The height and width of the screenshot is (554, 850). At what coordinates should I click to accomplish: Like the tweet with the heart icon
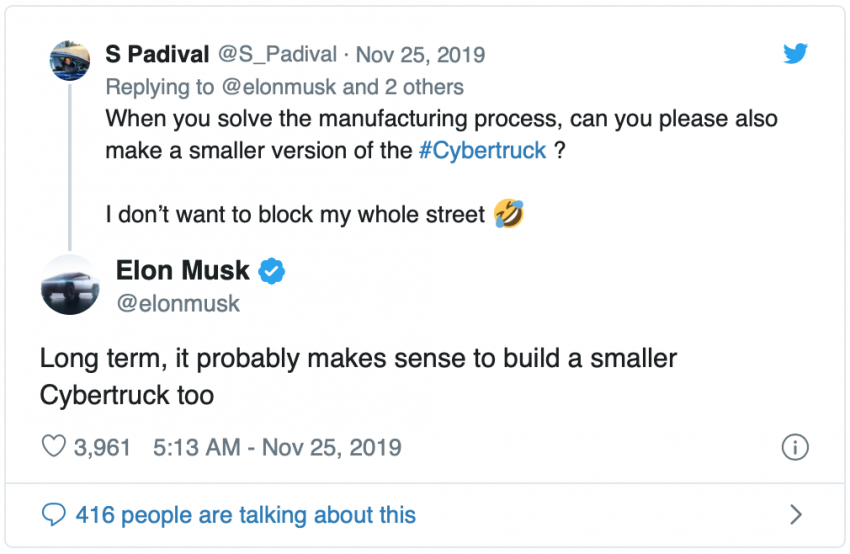[x=53, y=446]
